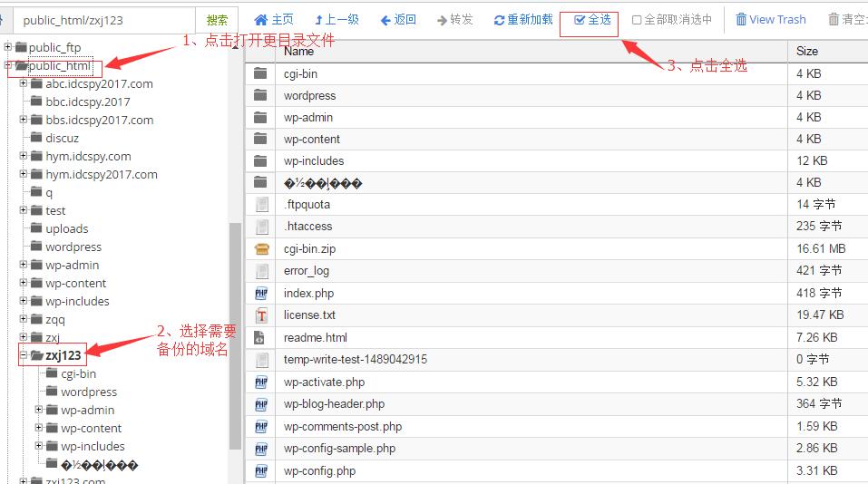868x484 pixels.
Task: Click the wordpress folder icon in file list
Action: pyautogui.click(x=260, y=95)
